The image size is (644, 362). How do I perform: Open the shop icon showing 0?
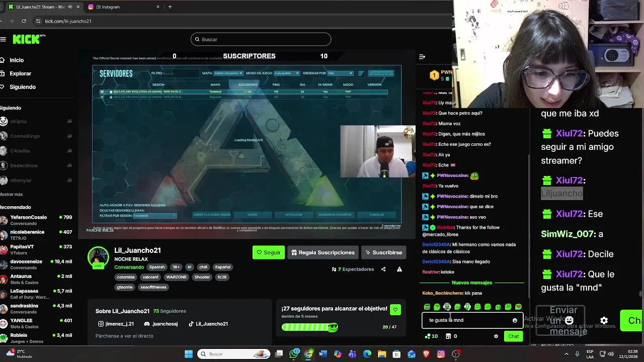(x=451, y=336)
